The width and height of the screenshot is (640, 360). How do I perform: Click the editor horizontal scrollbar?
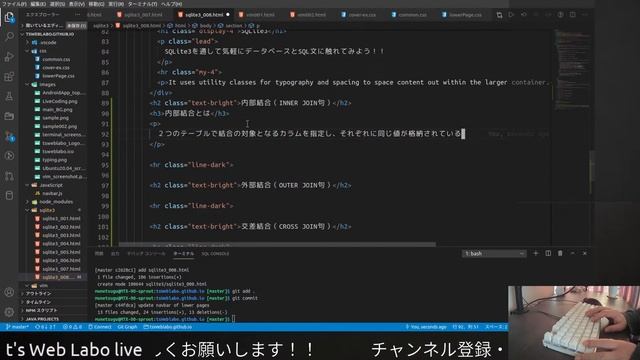[x=277, y=244]
